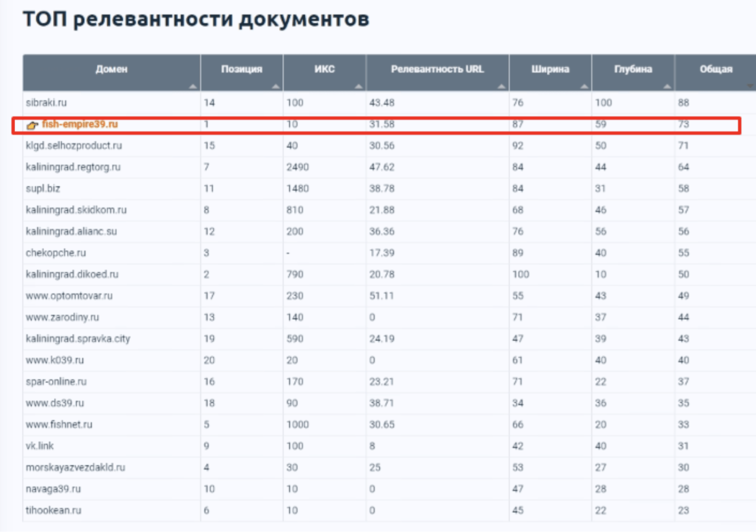The width and height of the screenshot is (756, 532).
Task: Click the URL relevance value 51.11
Action: 382,296
